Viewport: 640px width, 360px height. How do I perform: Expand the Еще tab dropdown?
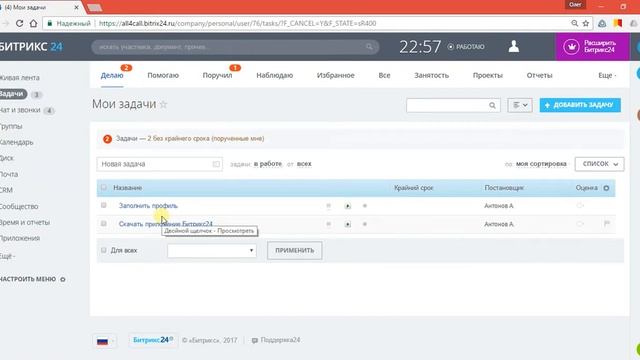tap(607, 76)
